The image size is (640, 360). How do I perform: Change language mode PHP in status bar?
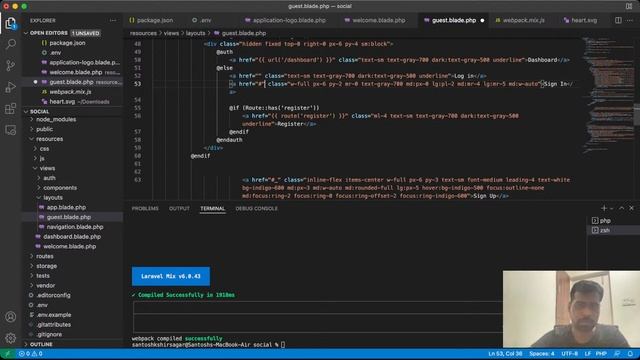[601, 354]
